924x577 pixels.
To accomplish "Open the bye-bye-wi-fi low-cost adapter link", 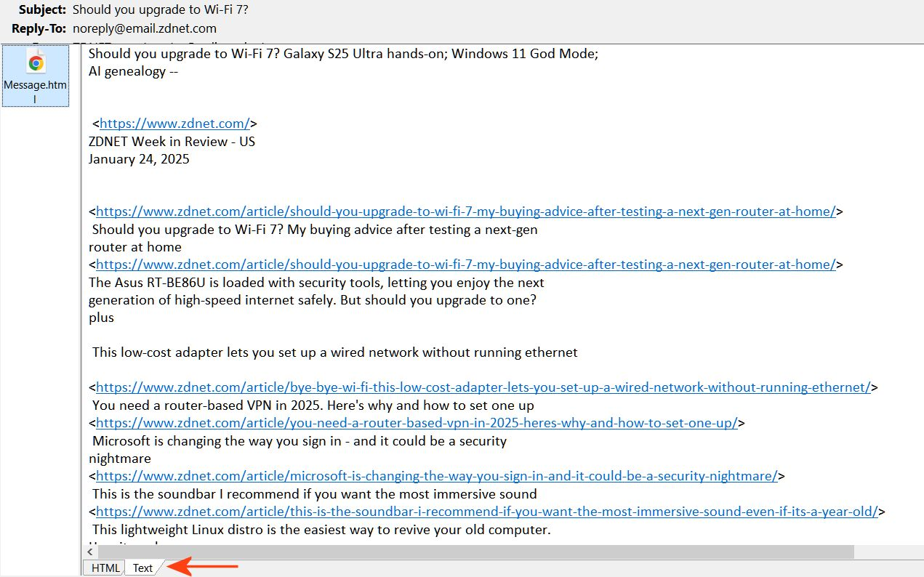I will tap(483, 387).
